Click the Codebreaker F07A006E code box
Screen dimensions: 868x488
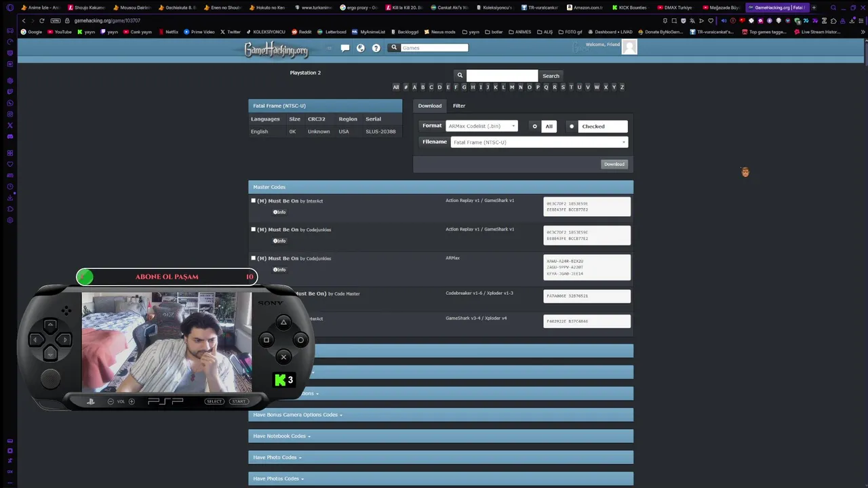click(x=587, y=296)
